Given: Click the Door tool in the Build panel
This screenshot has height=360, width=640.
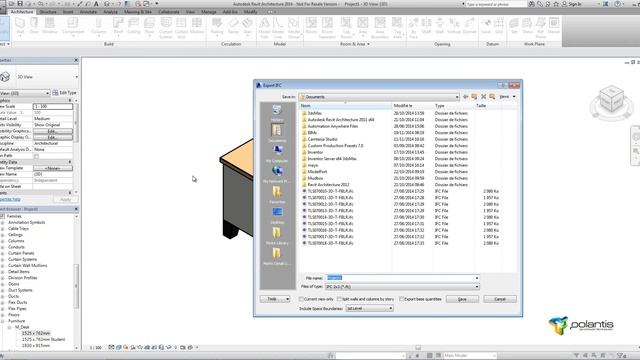Looking at the screenshot, I should tap(34, 27).
